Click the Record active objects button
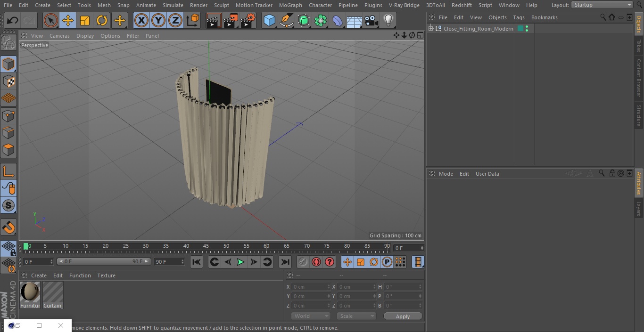 point(303,262)
